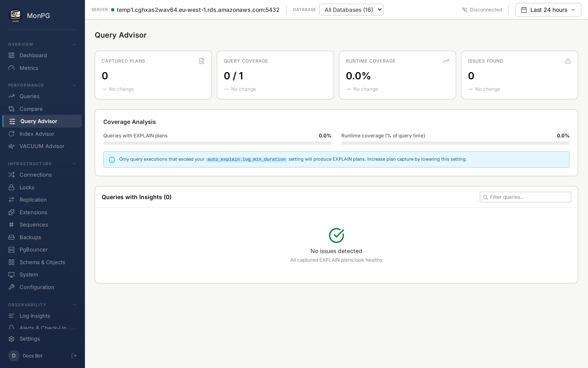
Task: Open the Metrics page
Action: tap(42, 68)
